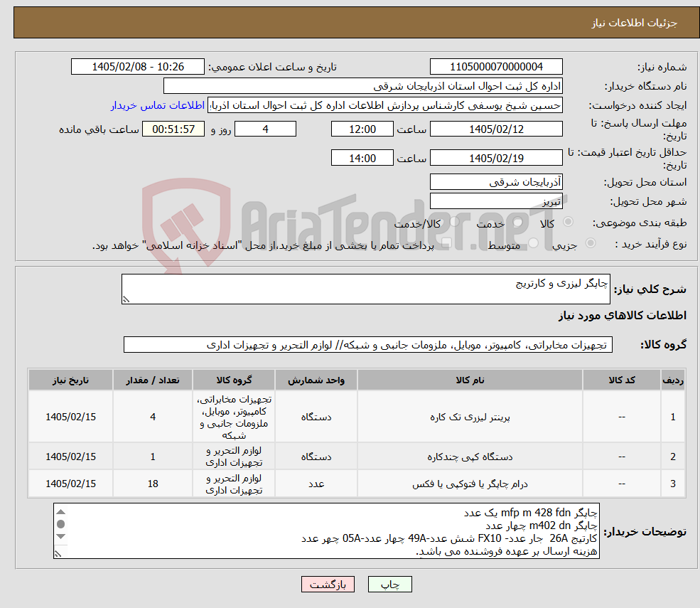Click the validity time field 14:00

[362, 158]
